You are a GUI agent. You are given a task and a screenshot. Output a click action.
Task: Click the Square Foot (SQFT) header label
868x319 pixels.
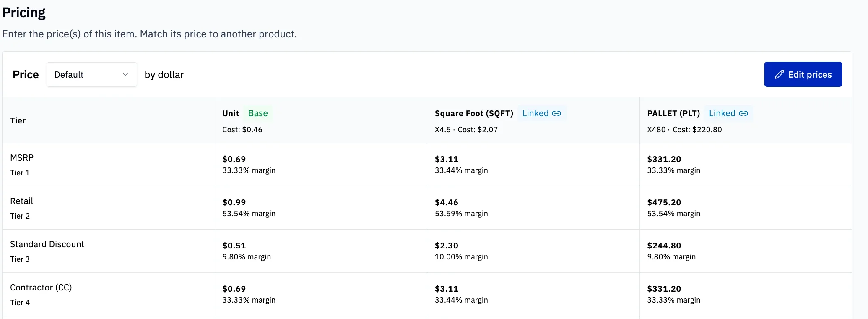pyautogui.click(x=474, y=113)
